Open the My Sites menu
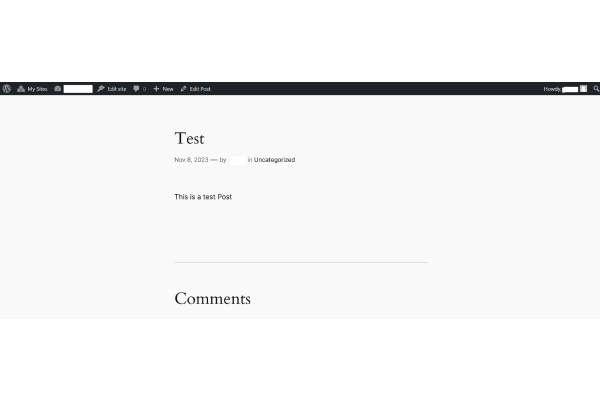The image size is (600, 400). click(37, 89)
